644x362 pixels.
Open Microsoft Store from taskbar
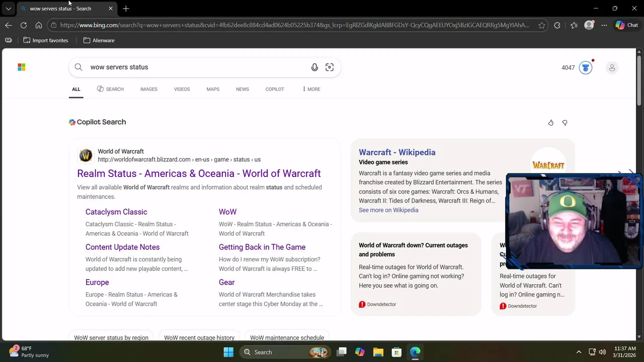pos(396,352)
